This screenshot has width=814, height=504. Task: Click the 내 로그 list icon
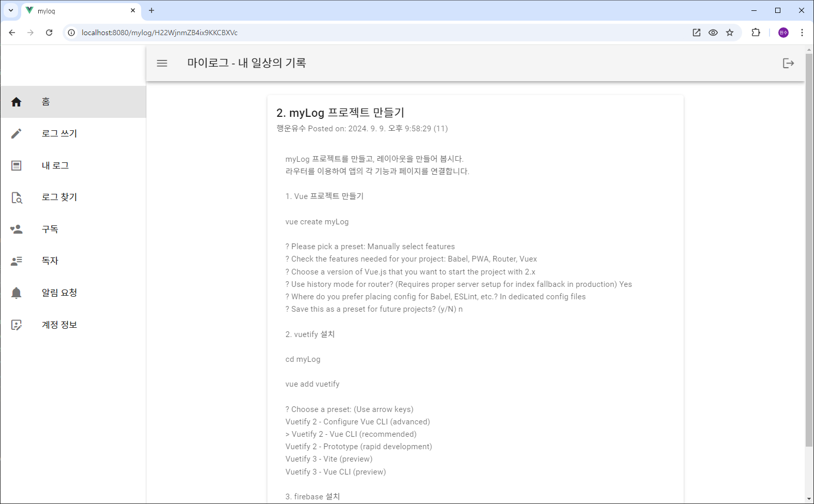(17, 165)
